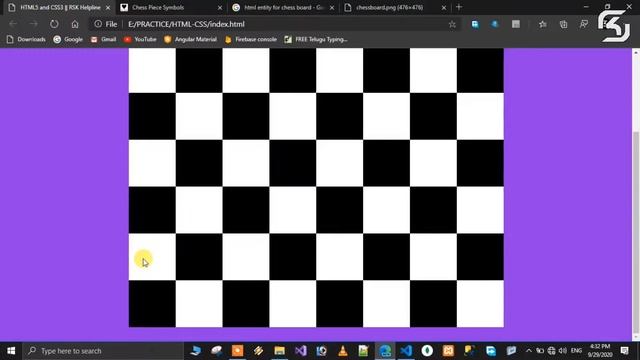Close the HTML5 and CSS3 tab
This screenshot has height=360, width=640.
tap(108, 7)
